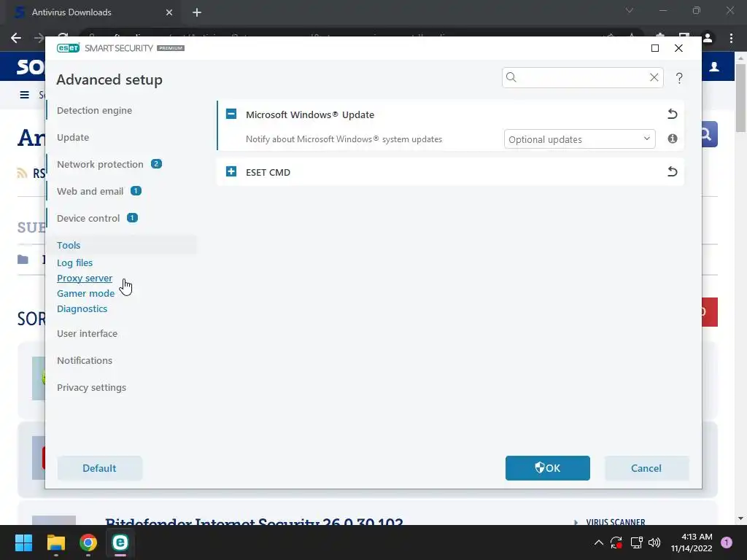
Task: Close the Antivirus Downloads browser tab
Action: click(x=169, y=12)
